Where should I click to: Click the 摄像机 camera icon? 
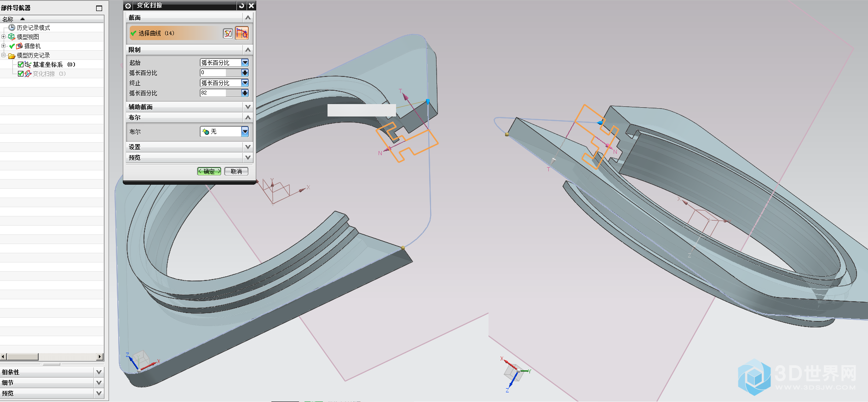pyautogui.click(x=20, y=46)
